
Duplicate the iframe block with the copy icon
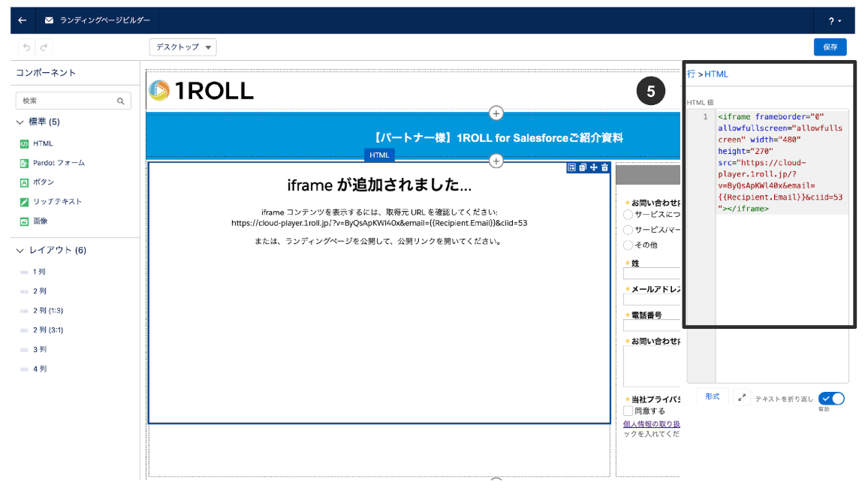coord(583,167)
